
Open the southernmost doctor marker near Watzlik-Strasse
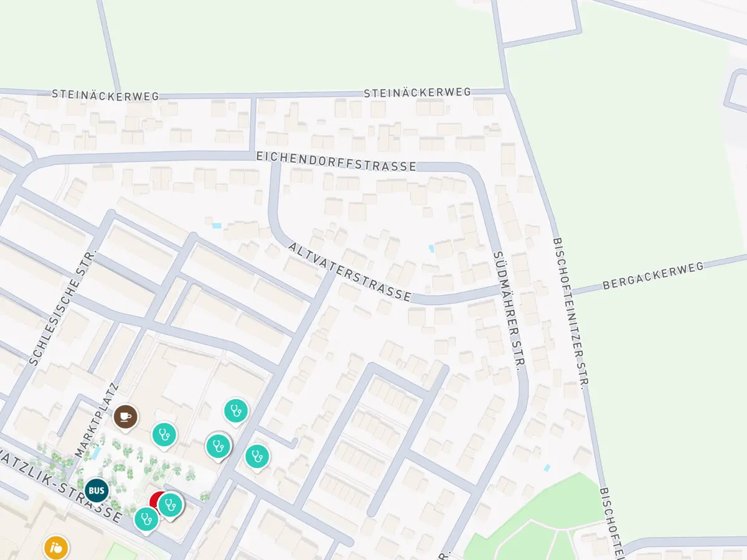[x=146, y=519]
